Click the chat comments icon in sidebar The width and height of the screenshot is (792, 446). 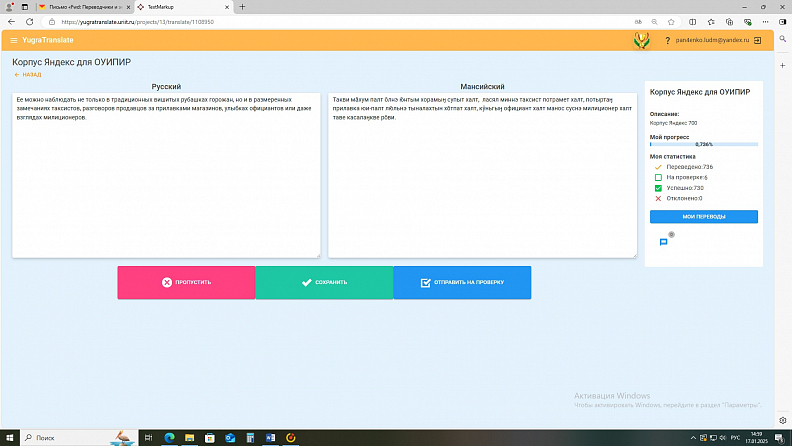coord(663,242)
